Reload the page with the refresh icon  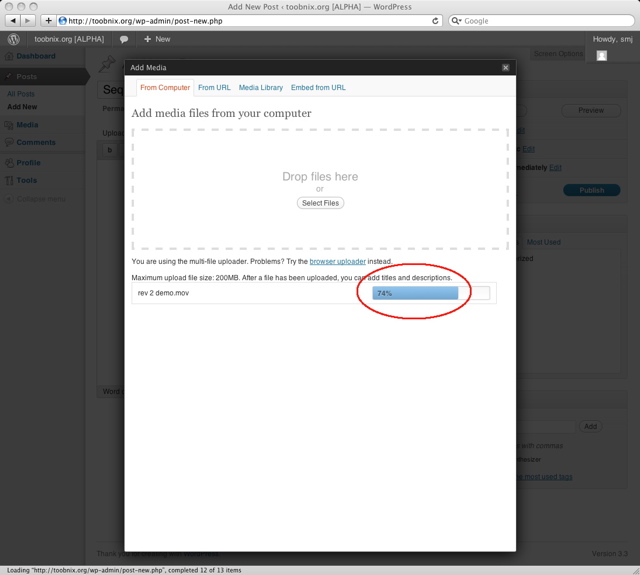click(435, 21)
